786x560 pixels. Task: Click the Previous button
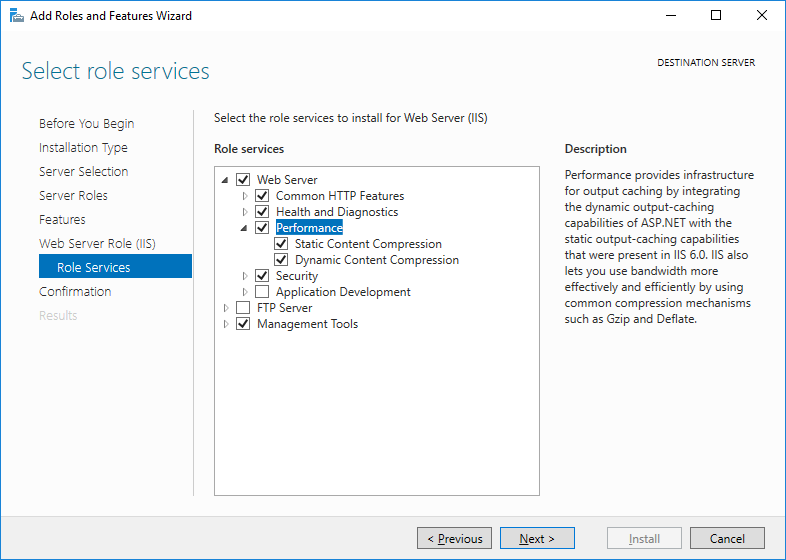[x=454, y=538]
